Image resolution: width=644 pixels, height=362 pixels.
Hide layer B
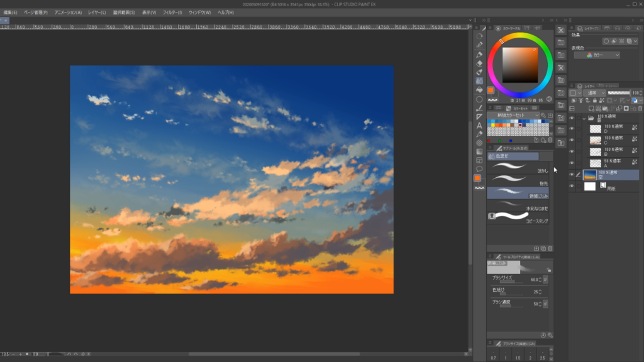pos(572,152)
